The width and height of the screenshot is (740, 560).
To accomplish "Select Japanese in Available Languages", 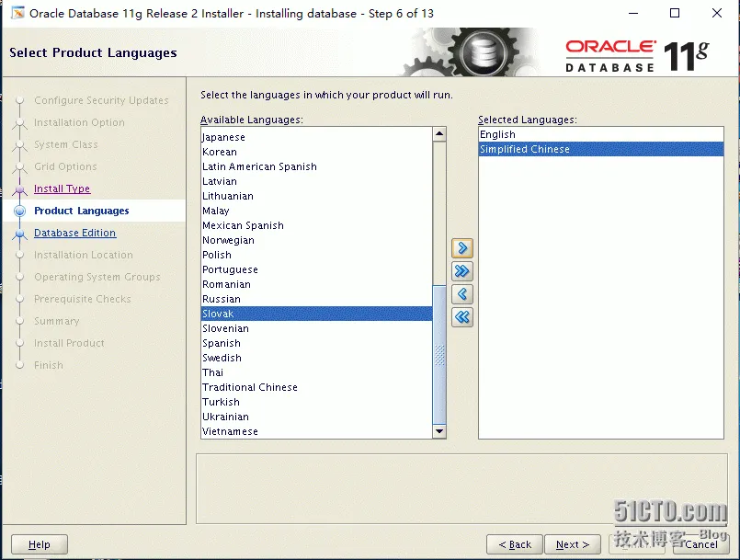I will [x=316, y=137].
